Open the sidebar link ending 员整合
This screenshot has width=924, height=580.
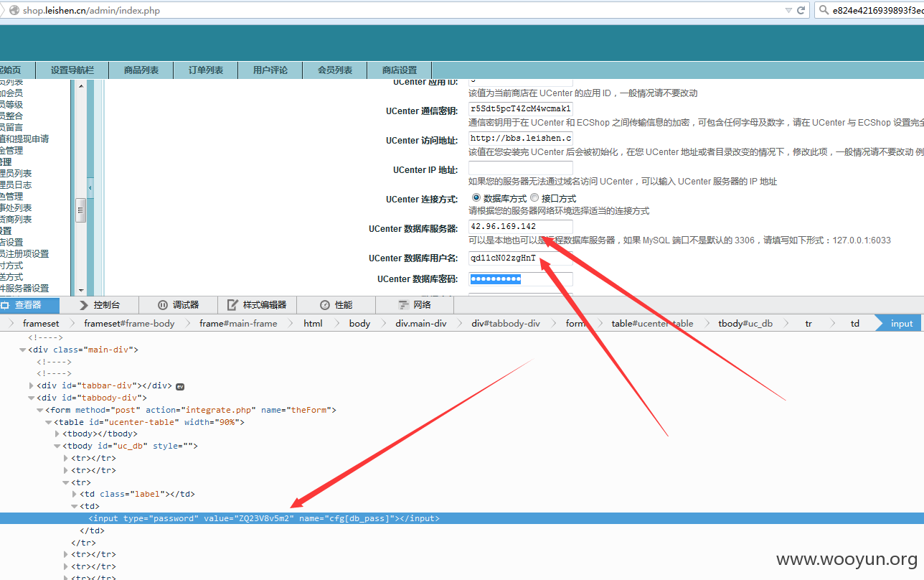click(11, 116)
